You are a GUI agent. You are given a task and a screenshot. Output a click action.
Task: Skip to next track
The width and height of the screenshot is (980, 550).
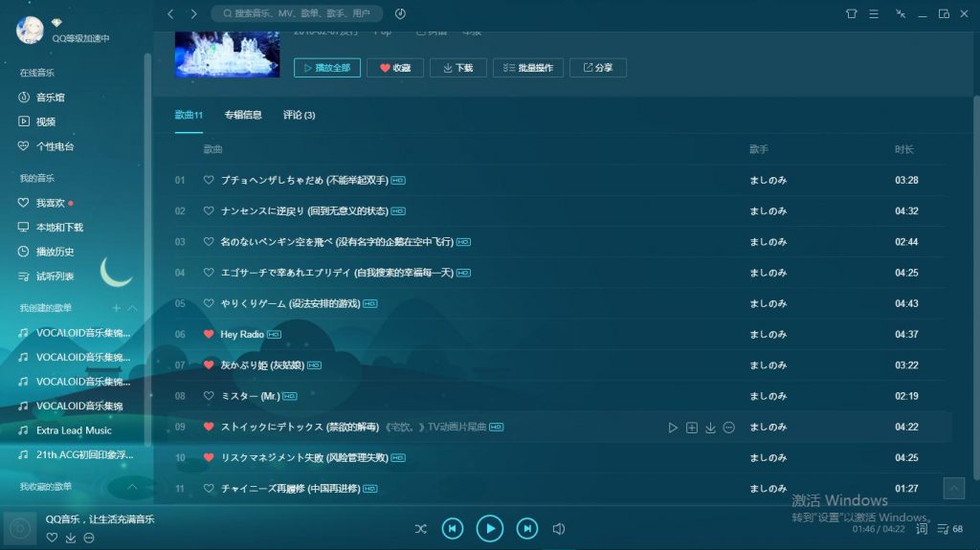click(x=527, y=529)
